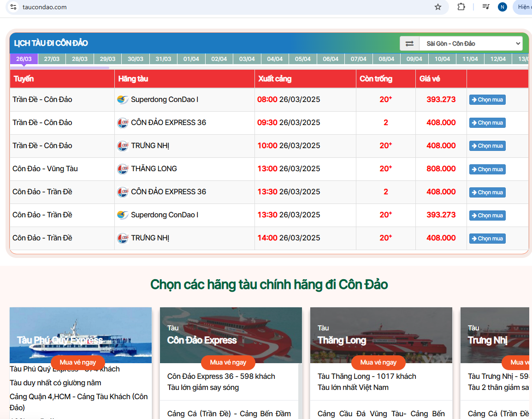
Task: Switch to the 31/03 date tab
Action: click(x=163, y=59)
